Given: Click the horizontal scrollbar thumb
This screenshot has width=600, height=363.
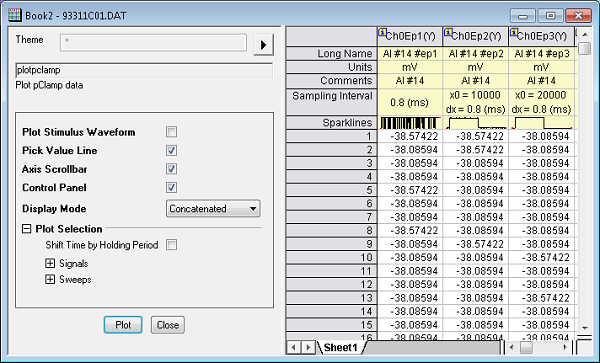Looking at the screenshot, I should pos(526,347).
